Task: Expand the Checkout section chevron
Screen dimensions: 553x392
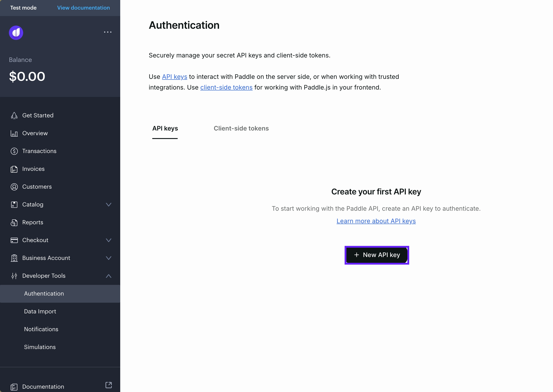Action: (109, 240)
